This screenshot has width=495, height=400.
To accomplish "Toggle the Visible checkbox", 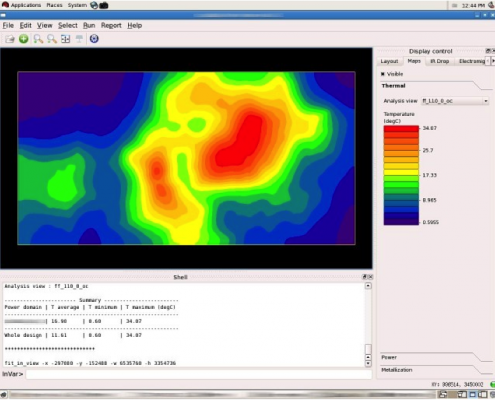I will coord(383,74).
